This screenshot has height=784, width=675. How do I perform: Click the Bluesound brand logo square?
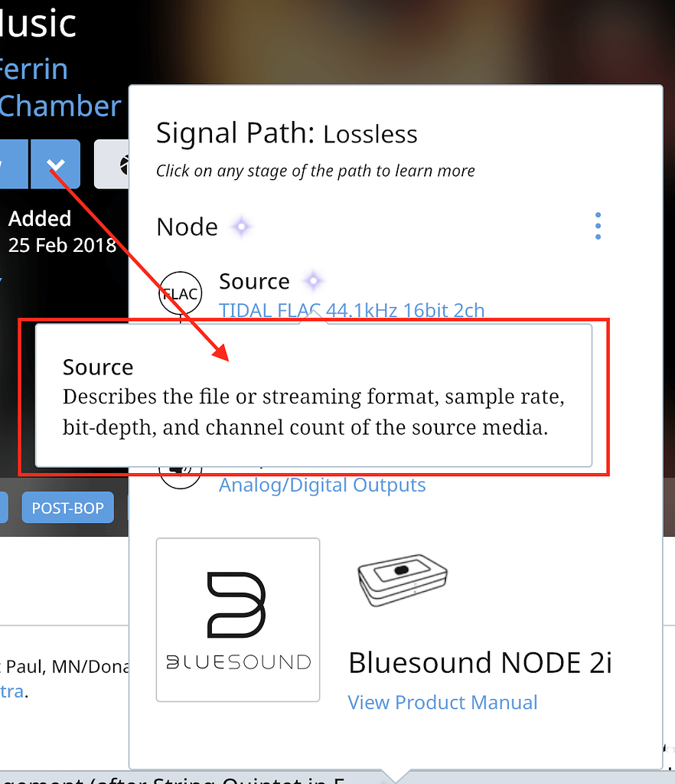tap(237, 619)
